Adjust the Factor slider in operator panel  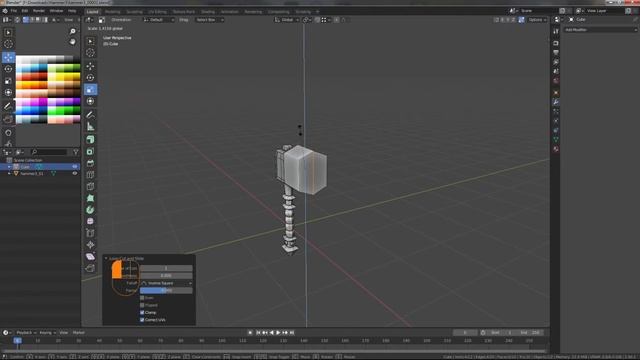coord(166,291)
